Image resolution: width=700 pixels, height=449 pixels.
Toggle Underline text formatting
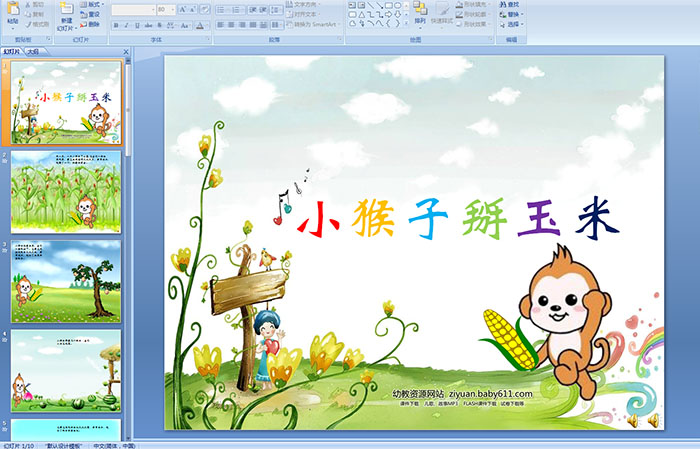[x=136, y=24]
